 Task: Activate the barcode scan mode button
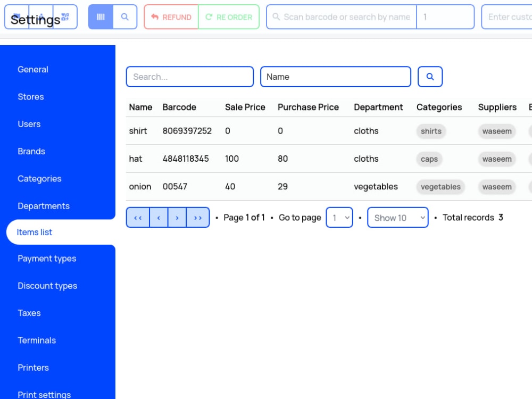101,17
